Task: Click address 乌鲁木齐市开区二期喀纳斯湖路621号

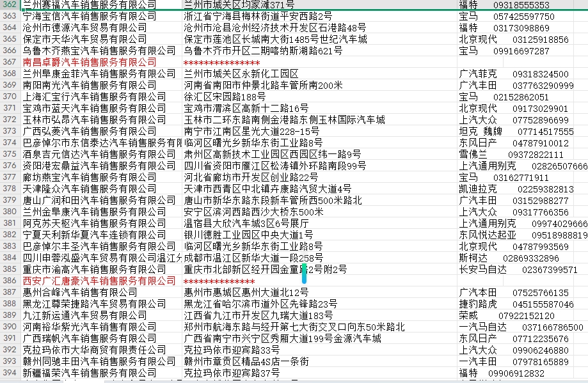Action: pos(263,51)
